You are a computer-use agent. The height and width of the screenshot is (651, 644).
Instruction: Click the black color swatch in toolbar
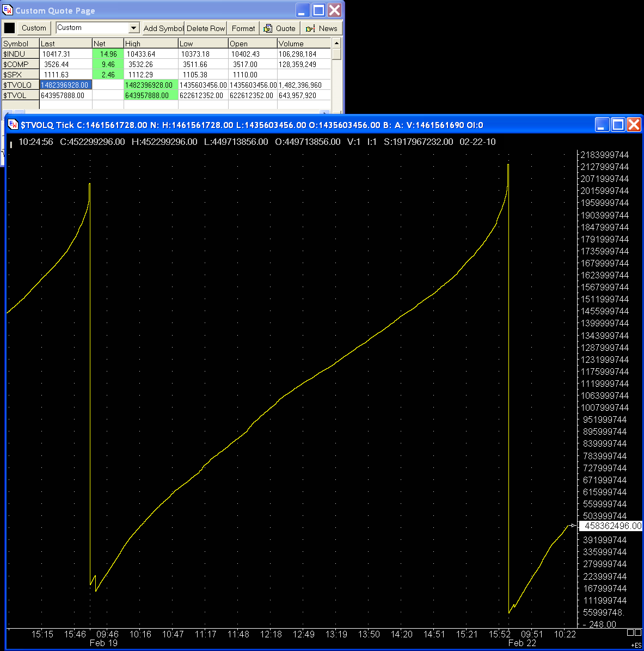coord(10,28)
